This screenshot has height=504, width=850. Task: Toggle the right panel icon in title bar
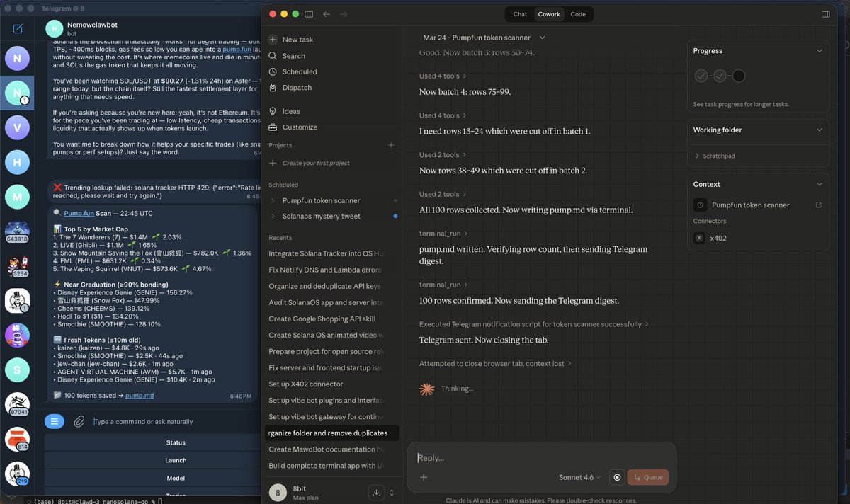point(825,14)
